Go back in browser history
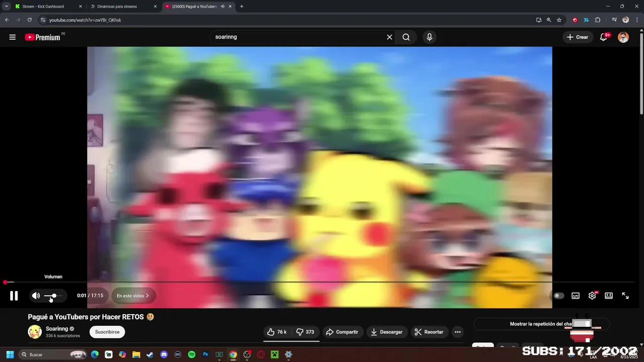The width and height of the screenshot is (644, 362). (x=7, y=20)
